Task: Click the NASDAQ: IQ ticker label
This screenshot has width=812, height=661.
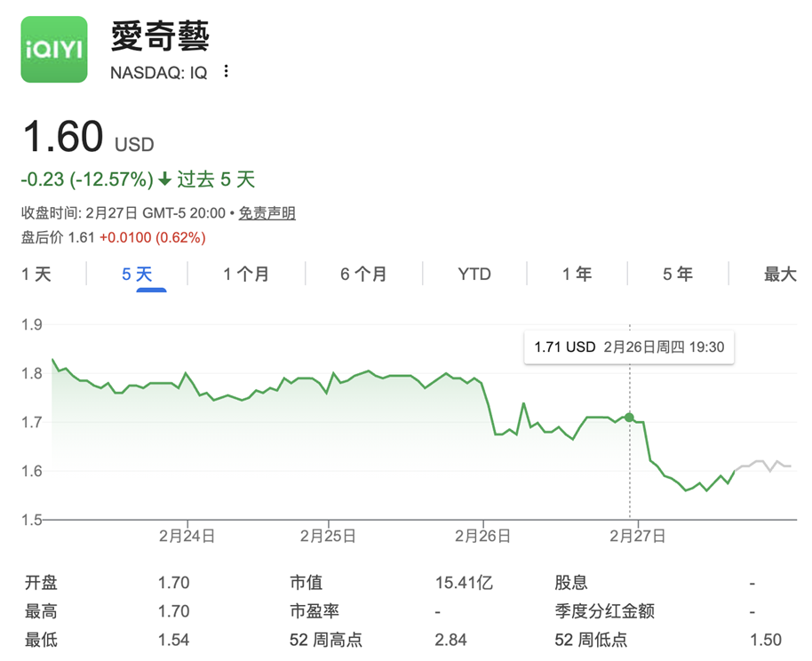Action: 158,73
